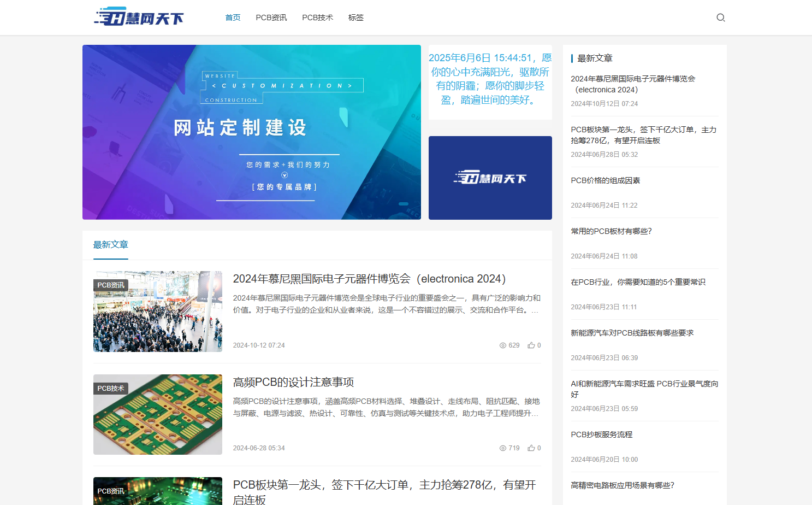Click PCB资讯 tag on electronica thumbnail
Viewport: 812px width, 505px height.
111,285
